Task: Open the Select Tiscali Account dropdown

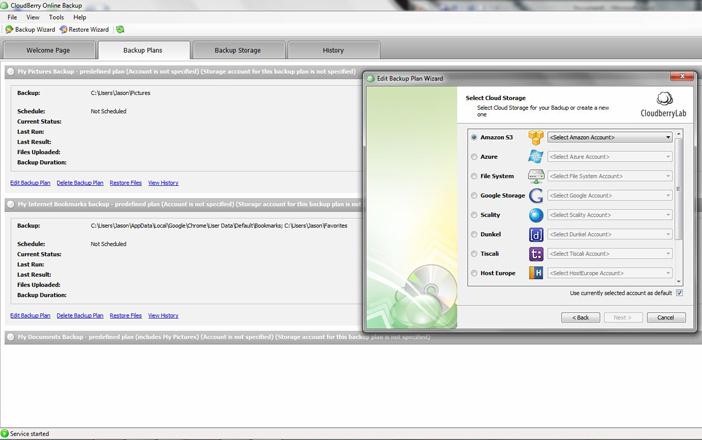Action: click(610, 254)
